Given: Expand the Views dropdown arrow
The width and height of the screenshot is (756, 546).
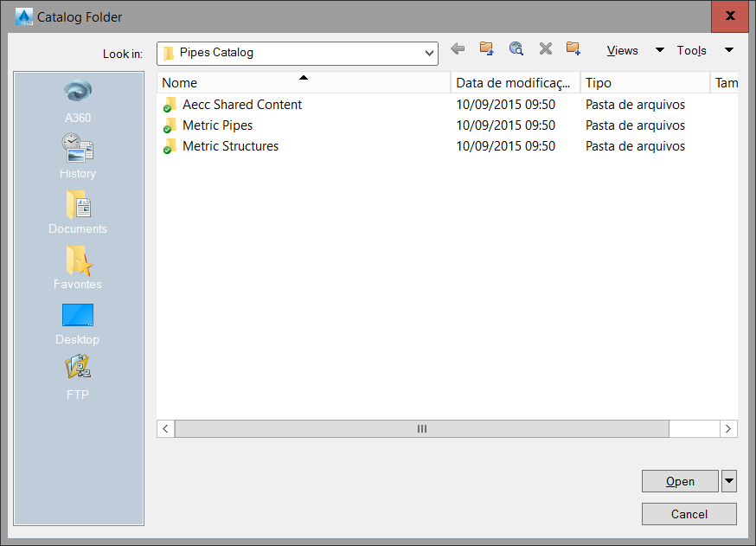Looking at the screenshot, I should click(660, 50).
